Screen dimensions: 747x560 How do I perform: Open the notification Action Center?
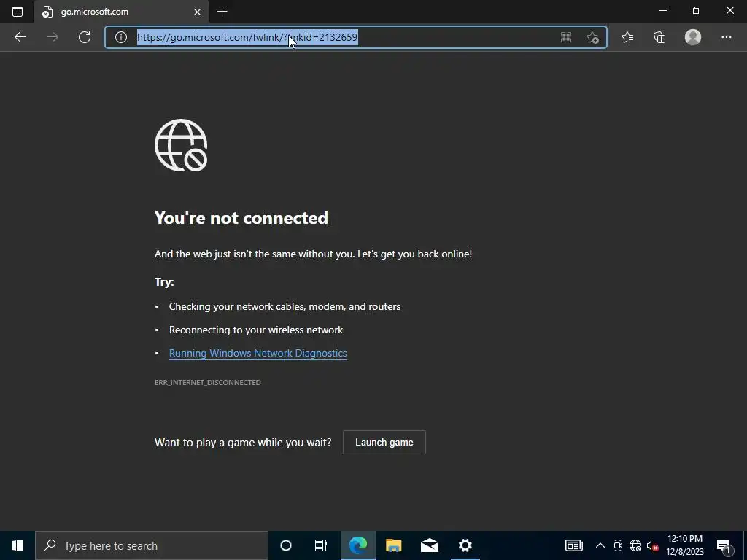pos(724,545)
